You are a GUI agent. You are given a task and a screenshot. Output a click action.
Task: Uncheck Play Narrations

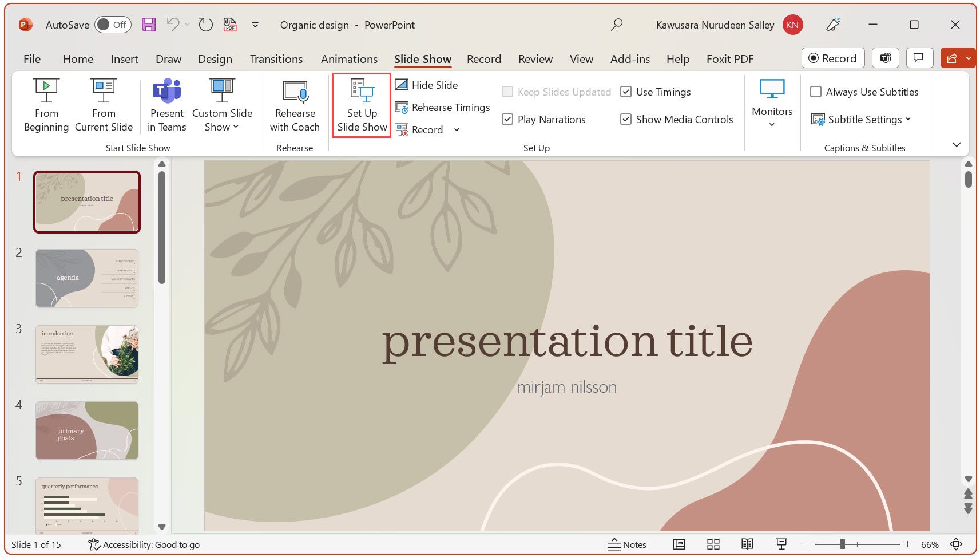click(507, 119)
